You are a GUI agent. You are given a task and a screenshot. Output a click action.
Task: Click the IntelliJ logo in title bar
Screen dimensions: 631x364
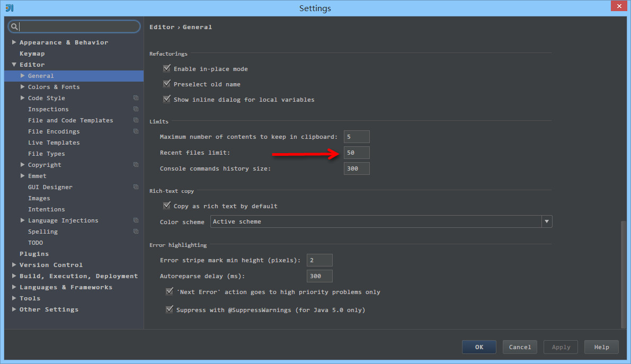pos(9,7)
